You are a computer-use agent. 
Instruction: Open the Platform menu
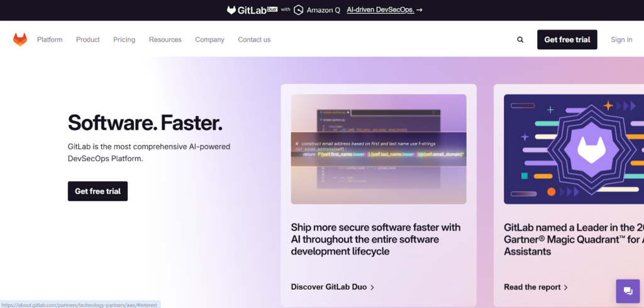point(50,40)
